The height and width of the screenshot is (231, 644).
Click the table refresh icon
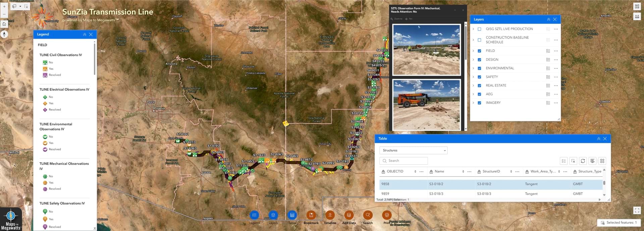(x=583, y=161)
